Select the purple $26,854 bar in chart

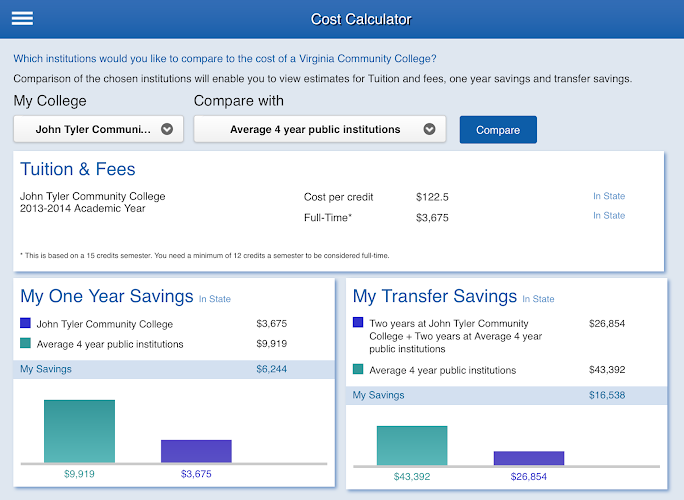528,458
